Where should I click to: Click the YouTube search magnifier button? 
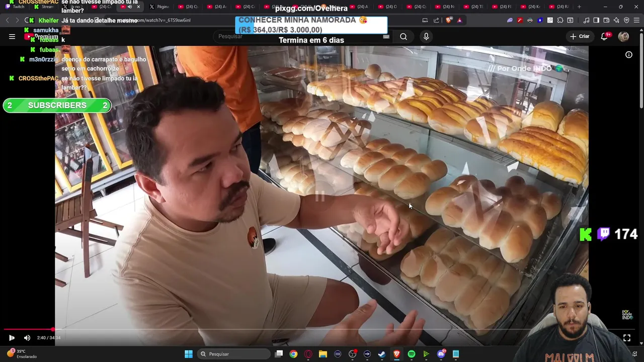[x=404, y=36]
